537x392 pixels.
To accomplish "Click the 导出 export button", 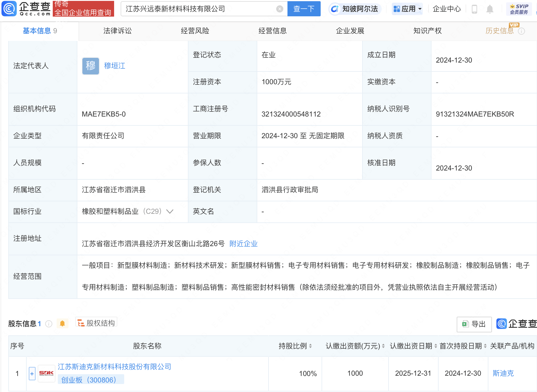I will [x=474, y=324].
